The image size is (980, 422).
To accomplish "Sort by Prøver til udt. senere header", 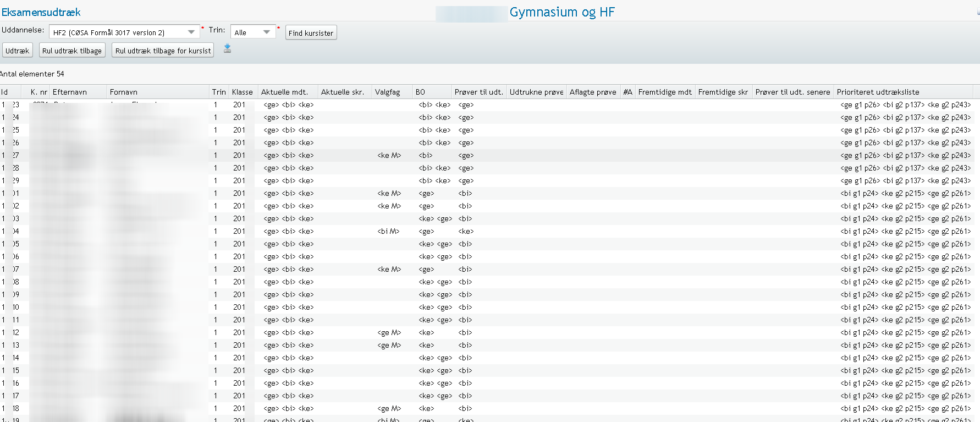I will point(793,92).
